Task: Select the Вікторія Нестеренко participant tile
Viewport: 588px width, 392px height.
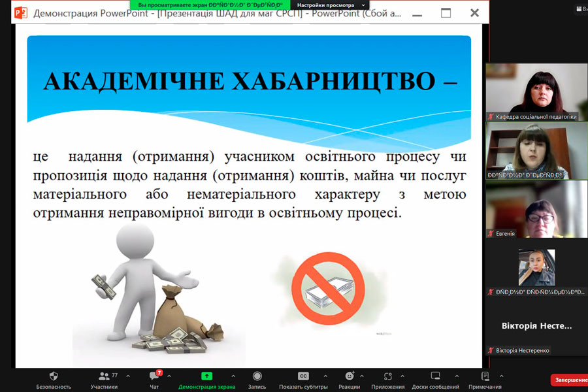Action: [536, 327]
